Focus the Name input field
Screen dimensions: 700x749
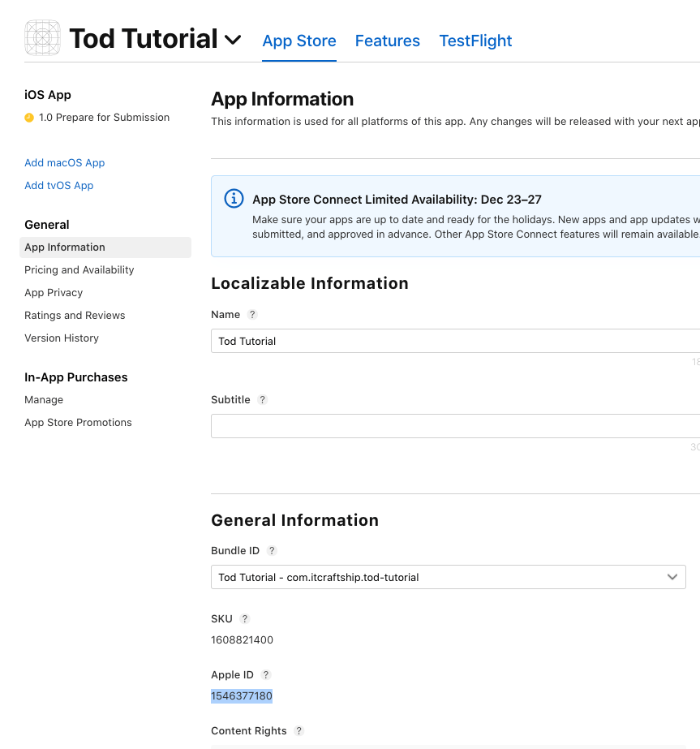point(456,341)
